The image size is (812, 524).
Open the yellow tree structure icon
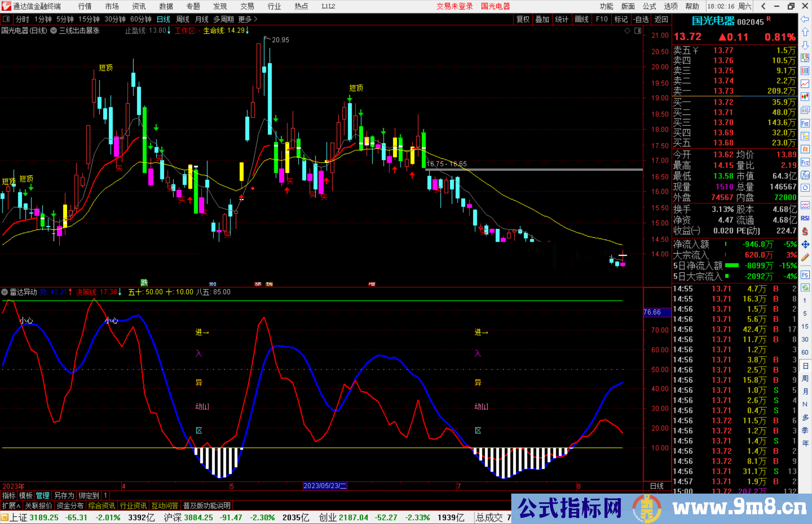pos(805,136)
